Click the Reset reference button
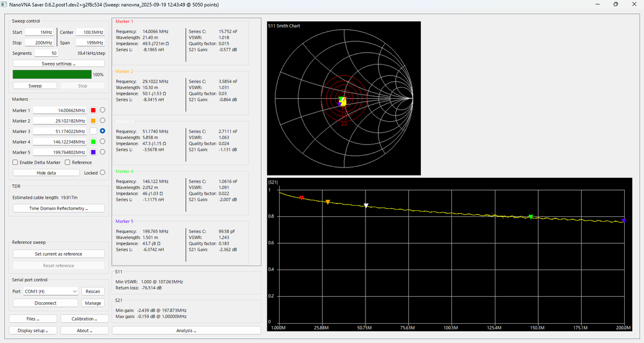The height and width of the screenshot is (343, 644). (x=58, y=266)
